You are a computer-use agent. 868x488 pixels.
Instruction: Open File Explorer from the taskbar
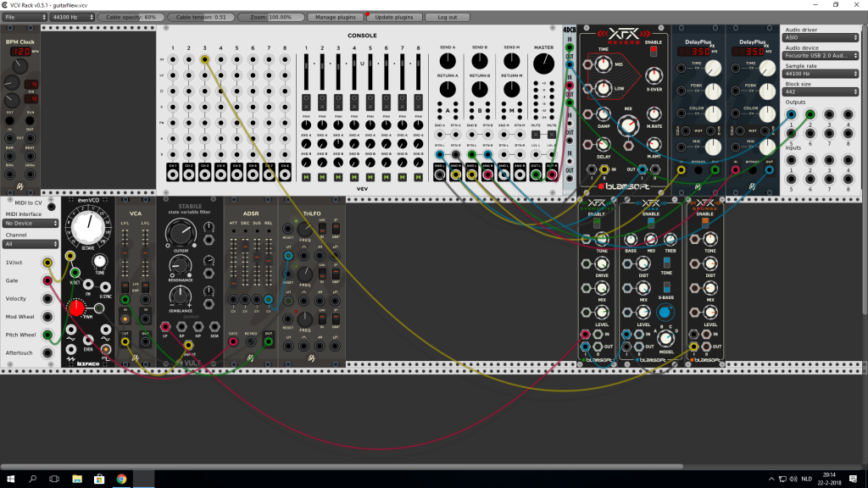[77, 479]
